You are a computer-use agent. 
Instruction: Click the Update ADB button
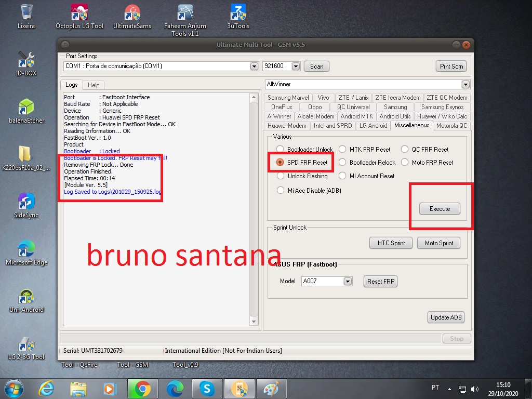pyautogui.click(x=446, y=317)
